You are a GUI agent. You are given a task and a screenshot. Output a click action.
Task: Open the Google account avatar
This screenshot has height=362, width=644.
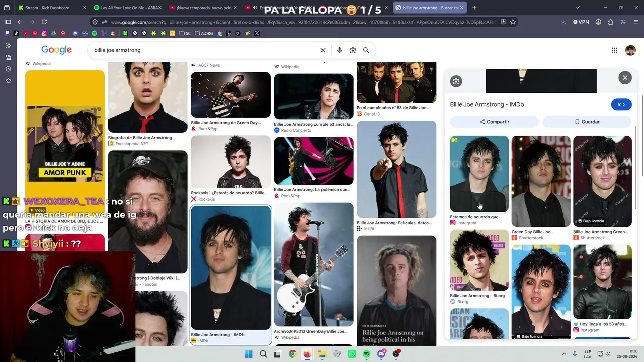coord(630,50)
